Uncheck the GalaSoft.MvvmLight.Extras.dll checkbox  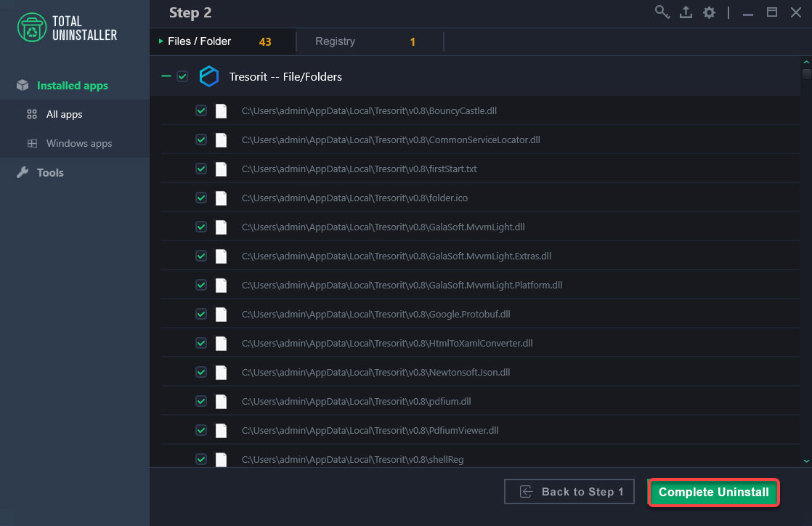[201, 256]
